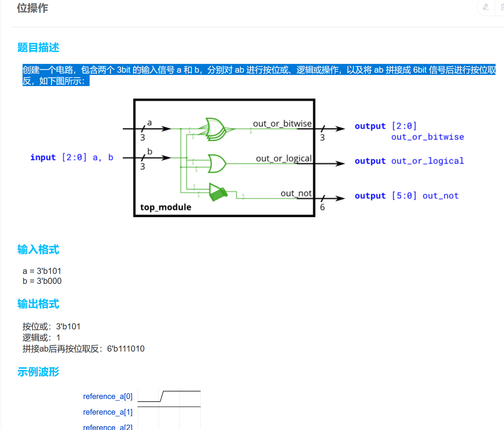Click the reference_a[0] waveform label
The image size is (504, 430).
pos(108,396)
